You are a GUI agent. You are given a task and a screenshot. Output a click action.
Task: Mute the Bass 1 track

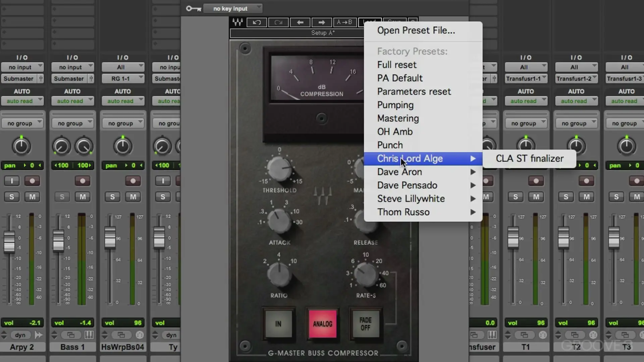tap(83, 197)
